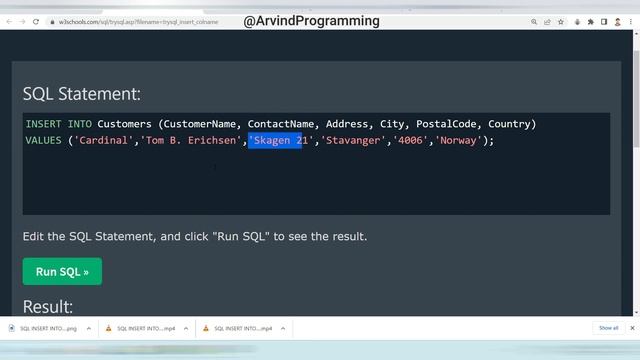Click the Result heading
The width and height of the screenshot is (640, 360).
[x=48, y=307]
